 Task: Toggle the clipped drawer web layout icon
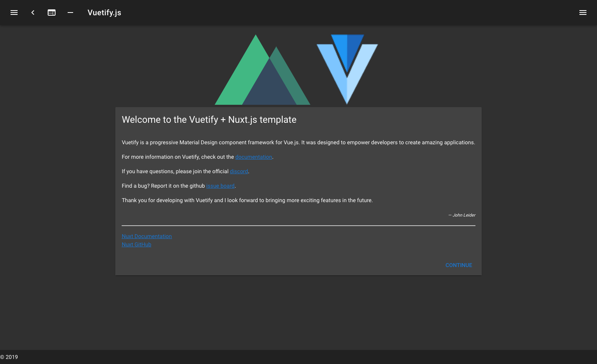point(52,13)
